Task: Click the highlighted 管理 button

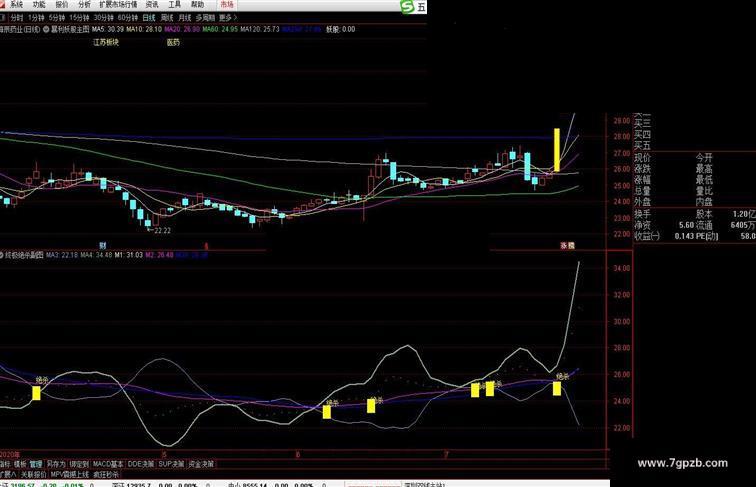Action: (x=36, y=464)
